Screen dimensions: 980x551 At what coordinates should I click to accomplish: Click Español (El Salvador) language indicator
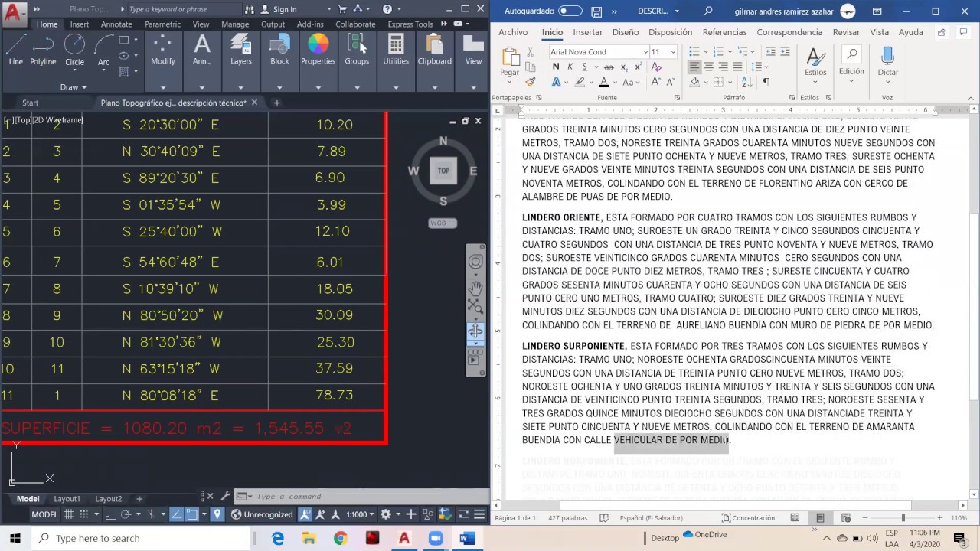(651, 518)
